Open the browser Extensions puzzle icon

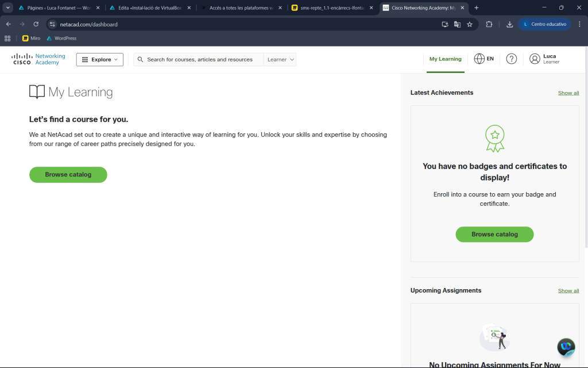(489, 24)
